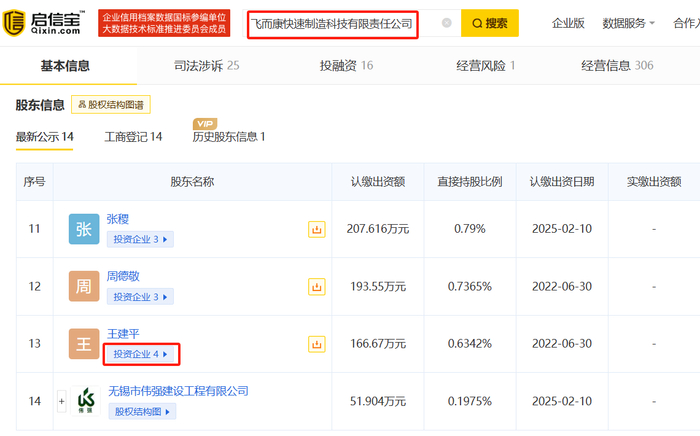Select the 工商登记 14 sub-tab

tap(133, 137)
